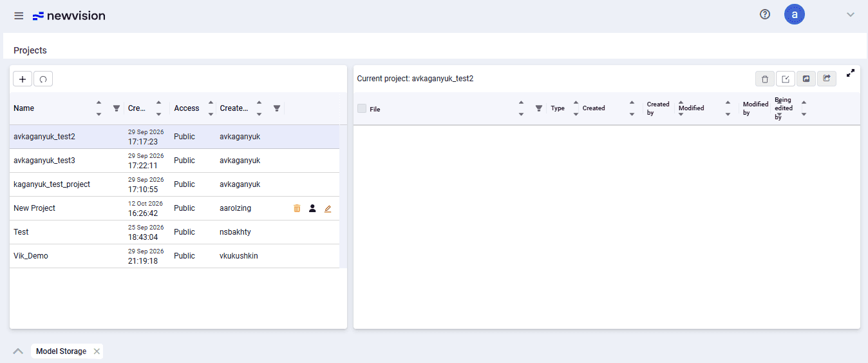The image size is (868, 363).
Task: Click Public access of Test row
Action: click(184, 232)
